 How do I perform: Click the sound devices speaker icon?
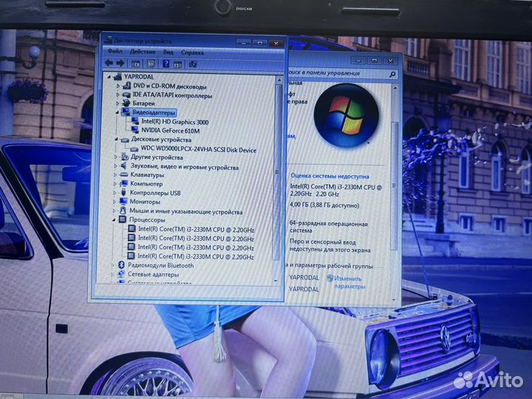click(124, 166)
